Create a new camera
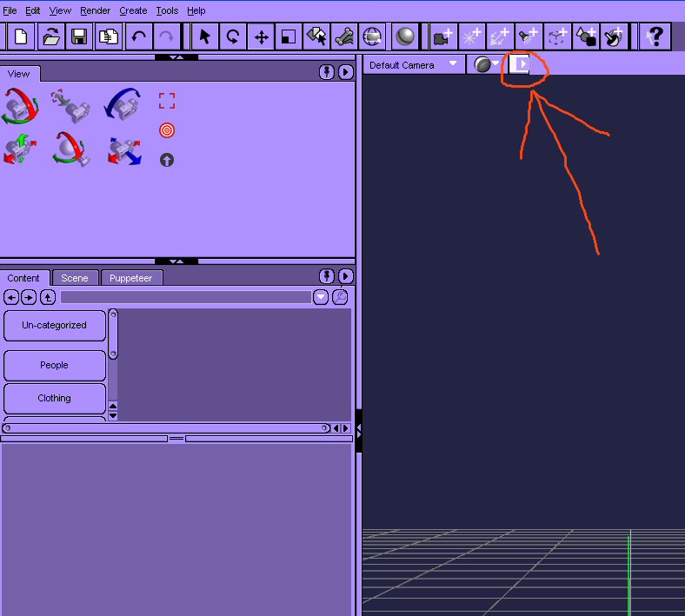 443,36
